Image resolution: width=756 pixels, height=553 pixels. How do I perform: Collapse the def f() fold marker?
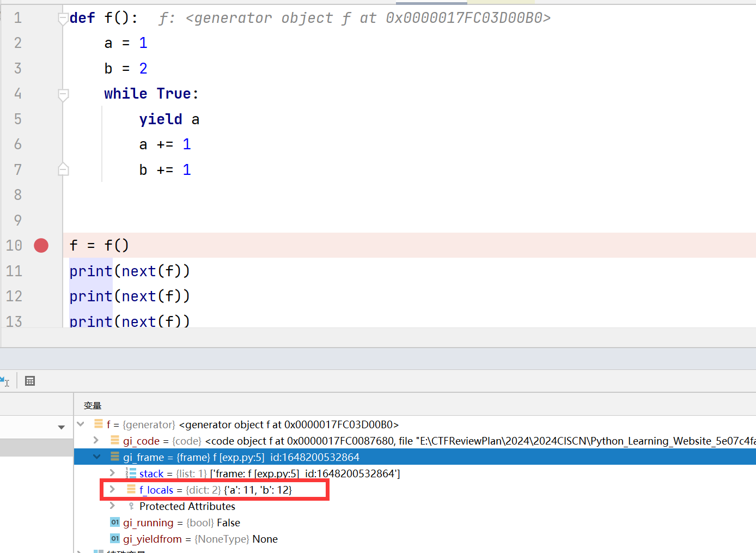[x=63, y=19]
